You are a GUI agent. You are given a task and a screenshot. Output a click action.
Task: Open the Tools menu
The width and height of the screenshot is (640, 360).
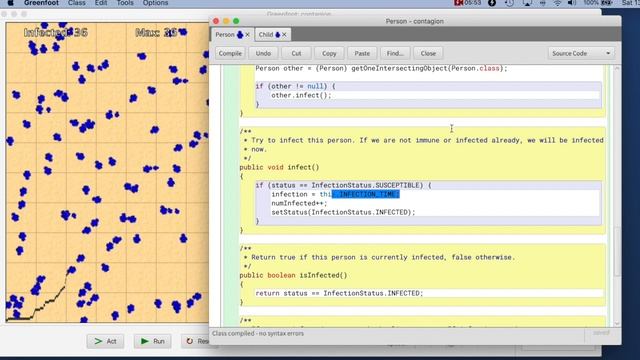coord(125,3)
